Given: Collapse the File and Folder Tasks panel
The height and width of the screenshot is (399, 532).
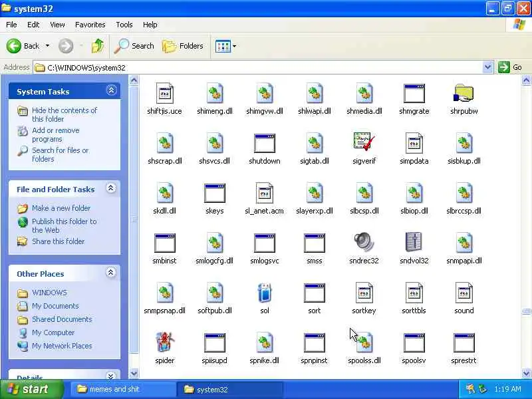Looking at the screenshot, I should pos(111,188).
